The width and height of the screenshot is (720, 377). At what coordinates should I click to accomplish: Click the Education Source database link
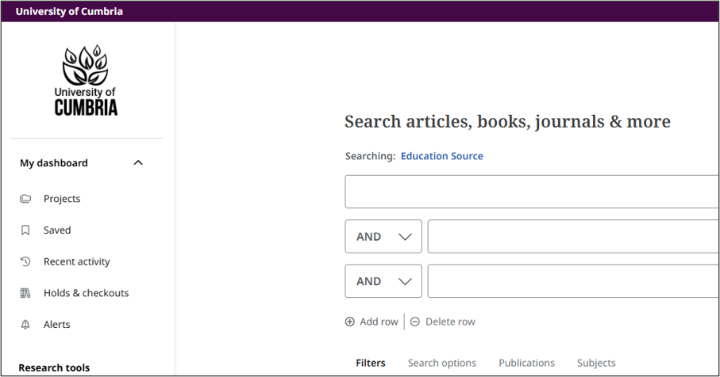pyautogui.click(x=442, y=156)
